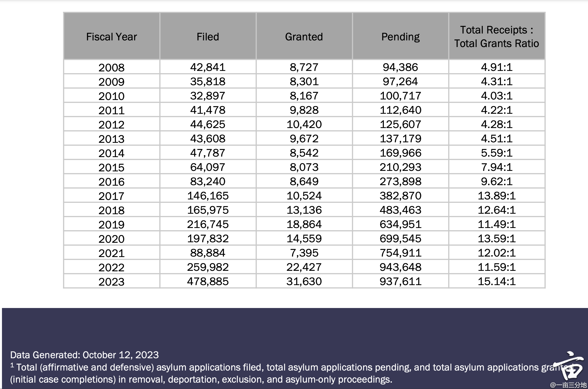Select the 2008 fiscal year cell
This screenshot has height=389, width=588.
(x=111, y=67)
